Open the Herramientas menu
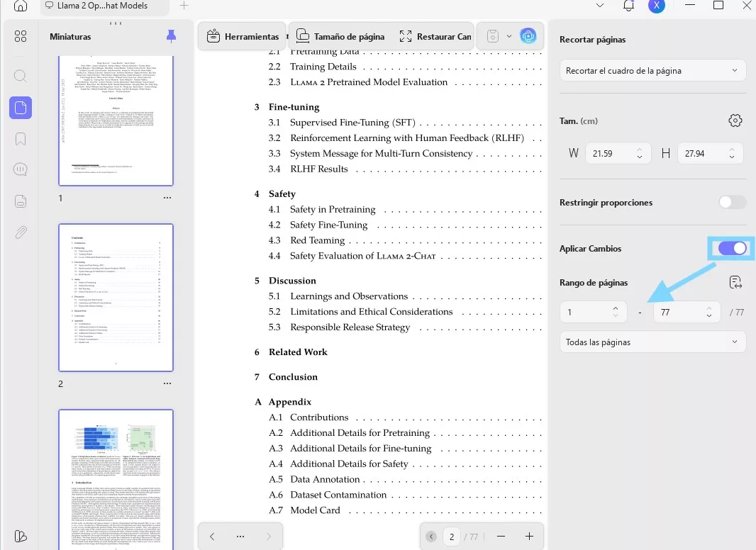Viewport: 756px width, 550px height. (x=243, y=36)
